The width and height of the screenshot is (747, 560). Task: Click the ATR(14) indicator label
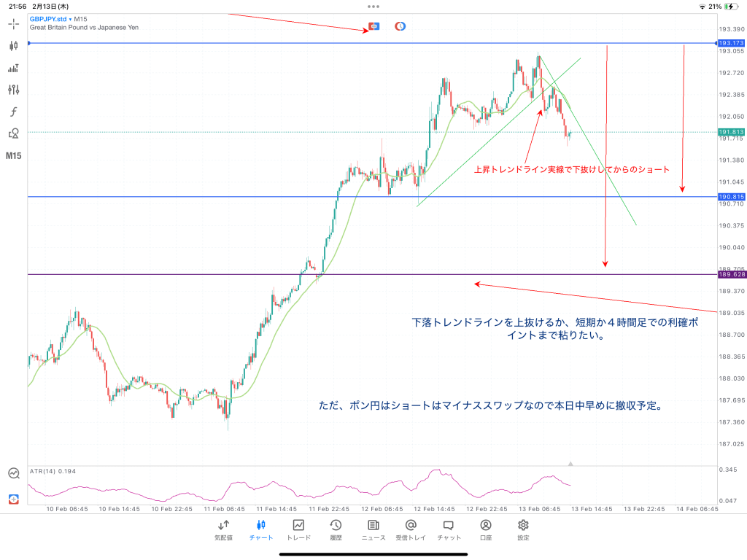[51, 471]
